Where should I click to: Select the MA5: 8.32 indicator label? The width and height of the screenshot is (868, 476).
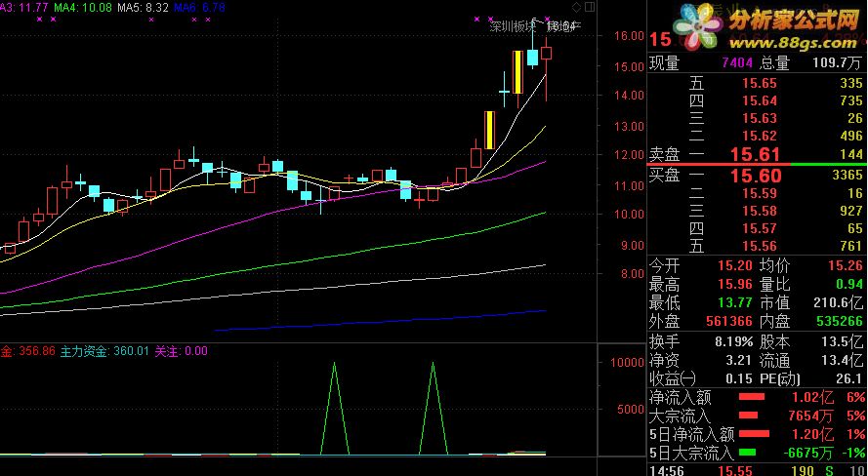[143, 8]
